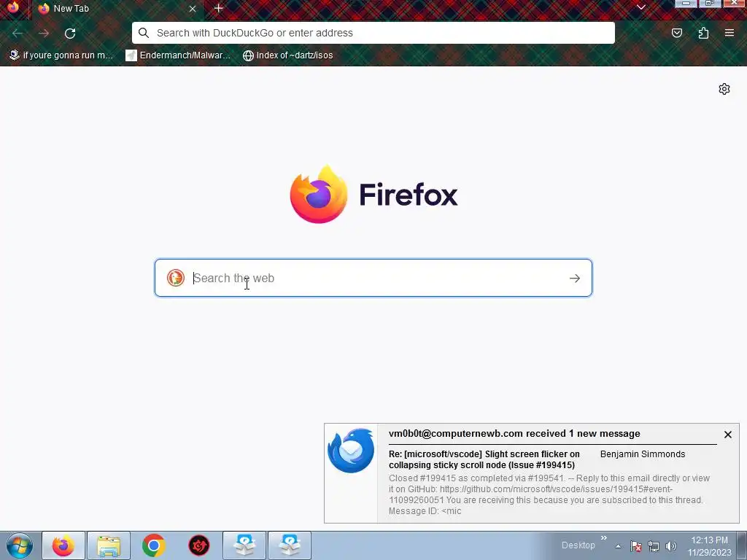Expand the Desktop toolbar chevron
Screen dimensions: 747x560
pos(603,538)
